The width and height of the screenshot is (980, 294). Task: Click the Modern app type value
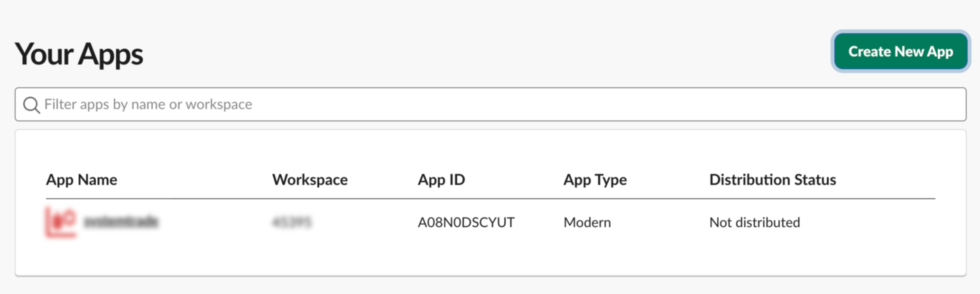(x=587, y=222)
